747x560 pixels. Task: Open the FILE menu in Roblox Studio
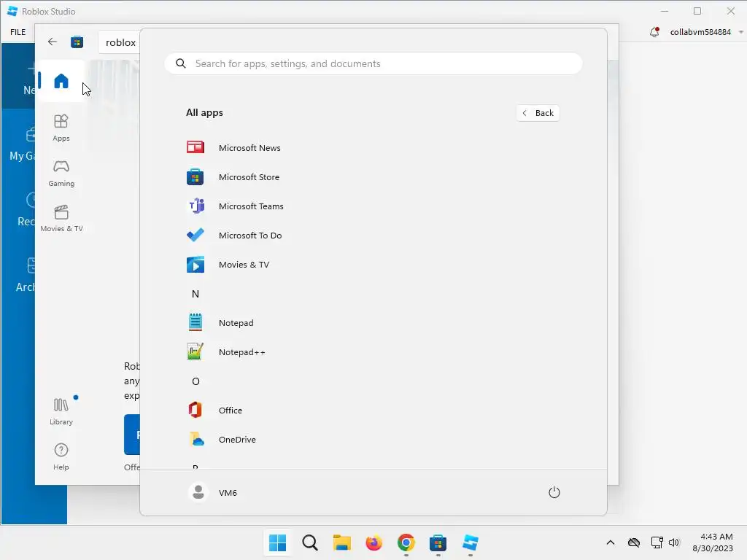pyautogui.click(x=18, y=32)
